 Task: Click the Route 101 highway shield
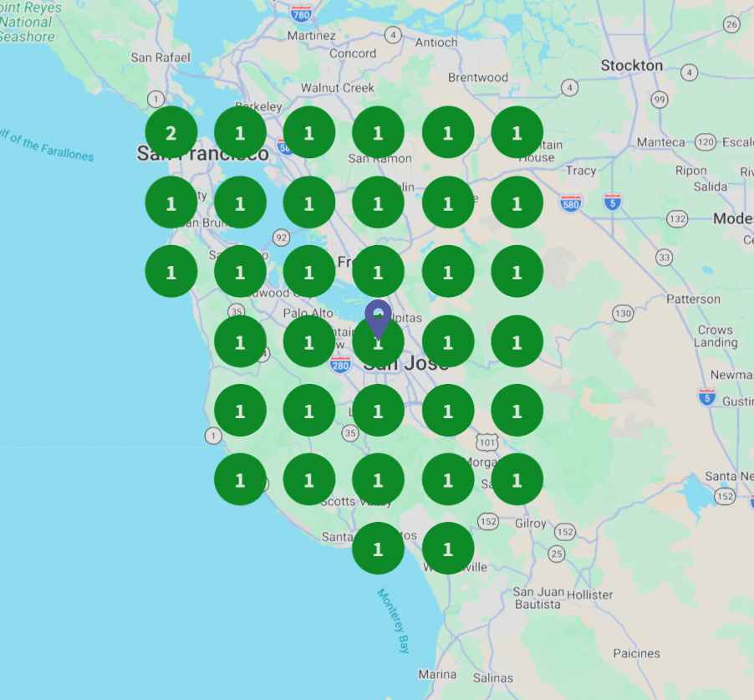(487, 442)
